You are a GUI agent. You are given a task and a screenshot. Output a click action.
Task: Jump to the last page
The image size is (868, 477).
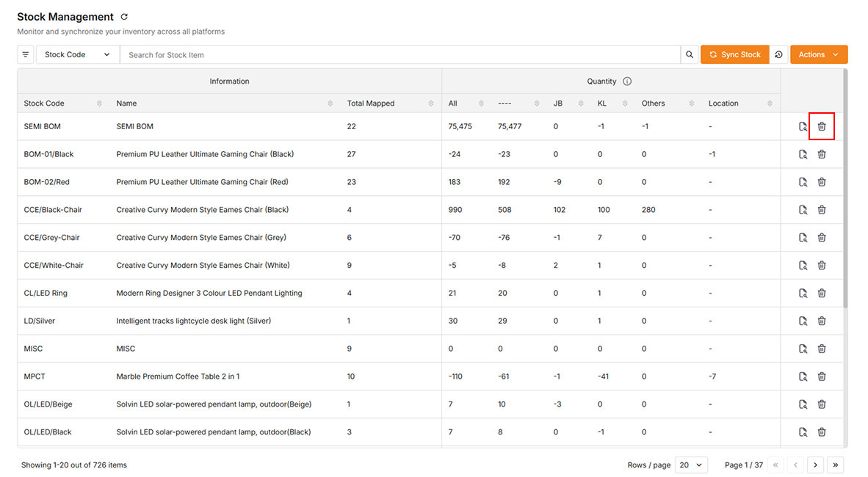point(836,465)
